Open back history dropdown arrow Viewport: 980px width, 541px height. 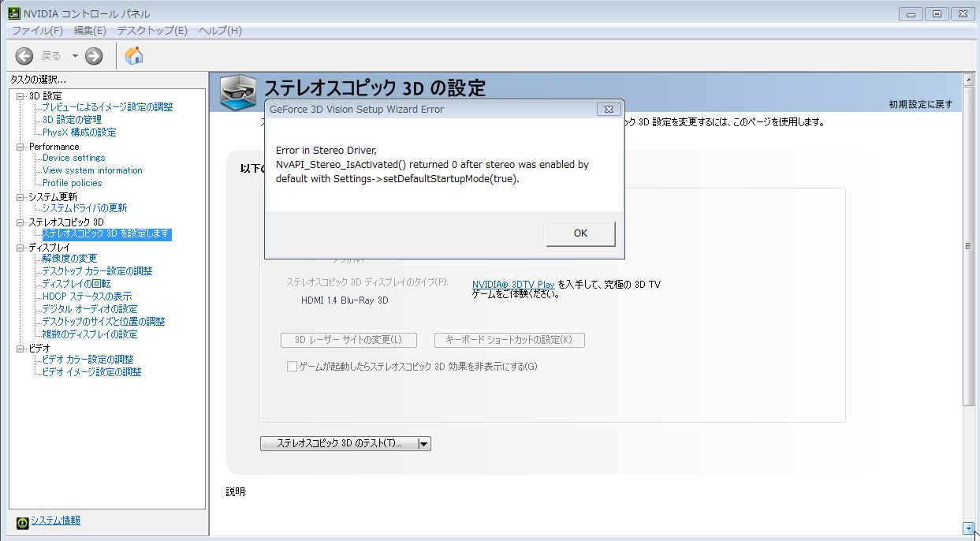click(75, 56)
